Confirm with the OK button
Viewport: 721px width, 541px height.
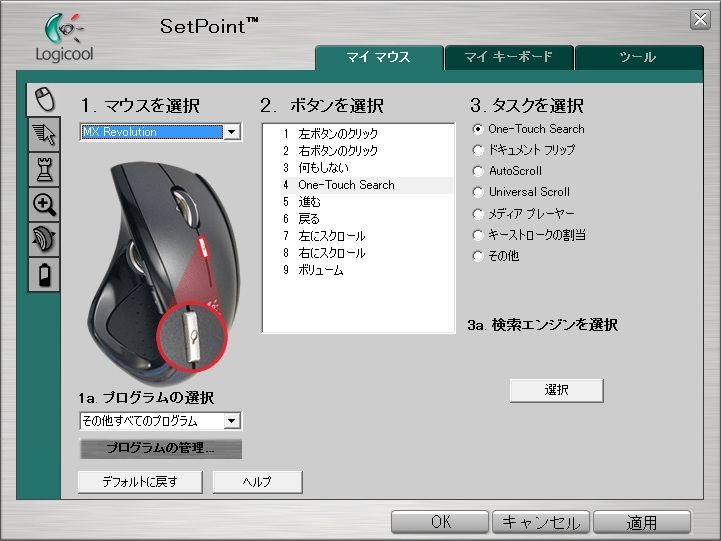tap(440, 522)
